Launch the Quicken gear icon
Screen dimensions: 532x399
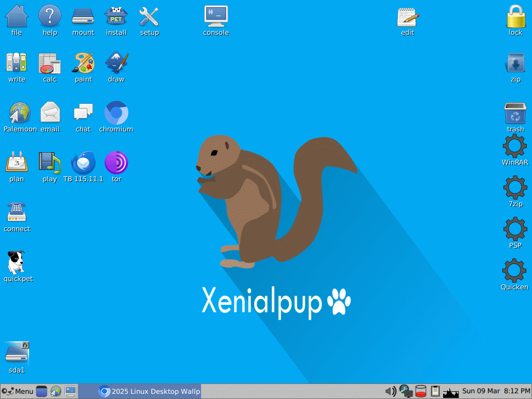515,270
